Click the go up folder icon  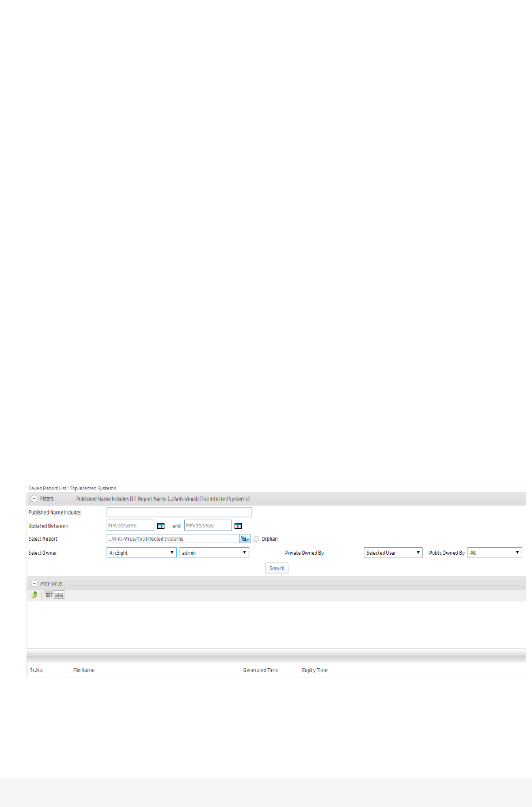pyautogui.click(x=35, y=594)
